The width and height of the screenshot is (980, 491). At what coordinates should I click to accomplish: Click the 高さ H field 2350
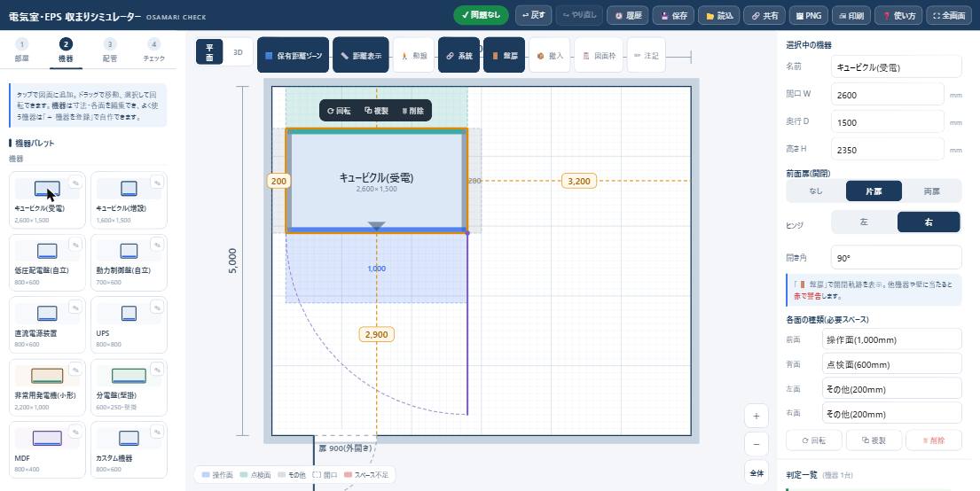[888, 149]
